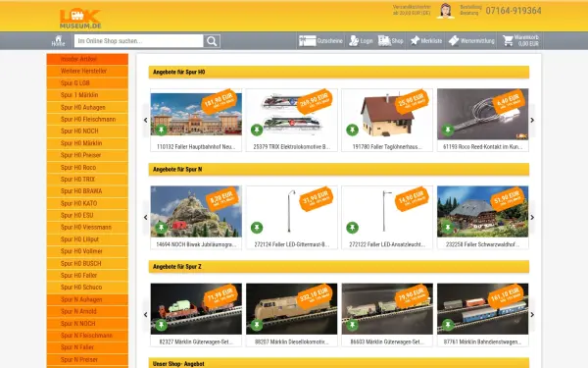The image size is (588, 368).
Task: Open Spur 1 Märklin category
Action: point(87,95)
